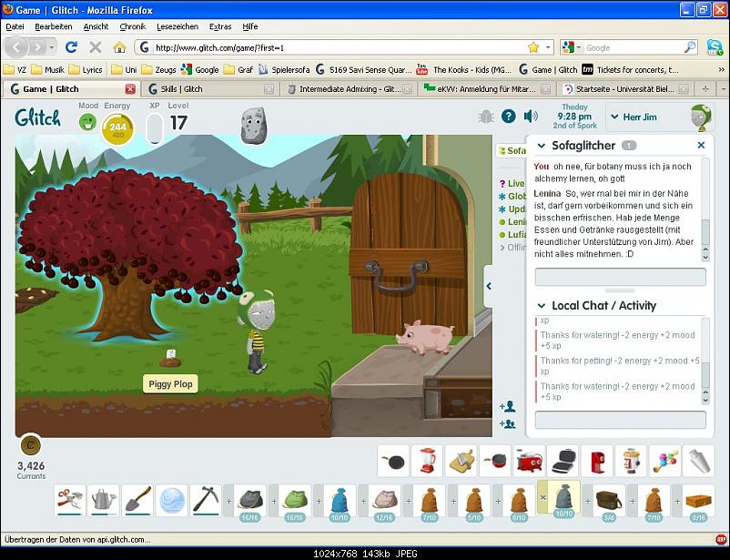Click the Local Chat message input field
This screenshot has height=560, width=730.
[x=620, y=420]
